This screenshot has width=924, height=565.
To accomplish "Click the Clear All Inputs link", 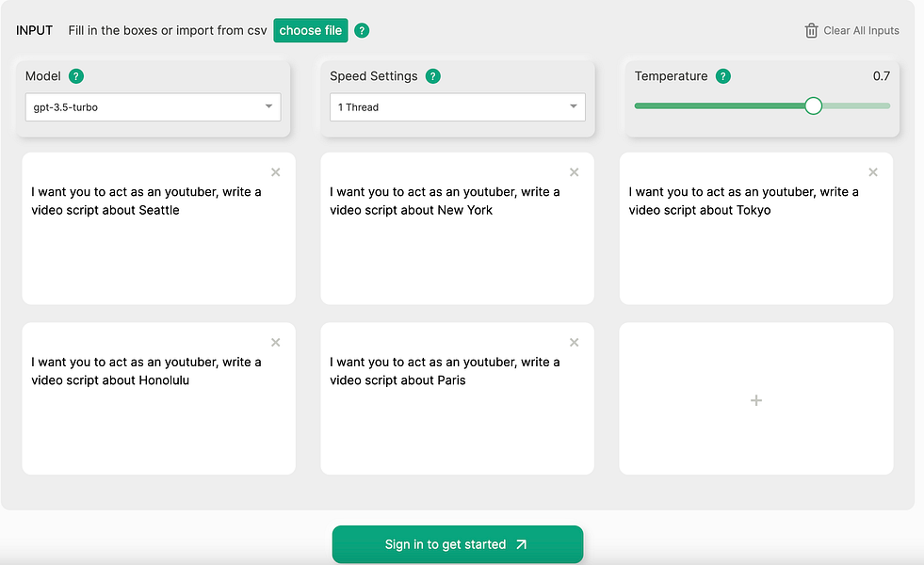I will tap(861, 30).
